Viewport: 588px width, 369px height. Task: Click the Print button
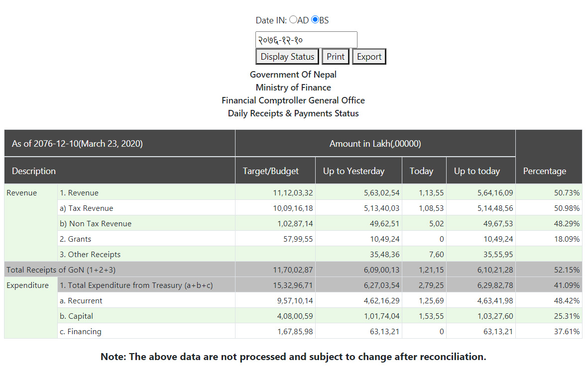(x=336, y=57)
